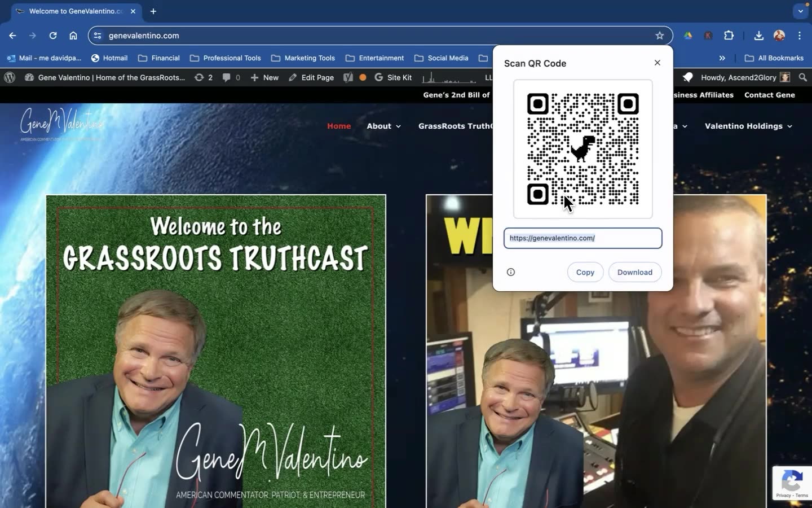Click the genevalentino.com URL field in QR dialog
812x508 pixels.
click(x=582, y=238)
